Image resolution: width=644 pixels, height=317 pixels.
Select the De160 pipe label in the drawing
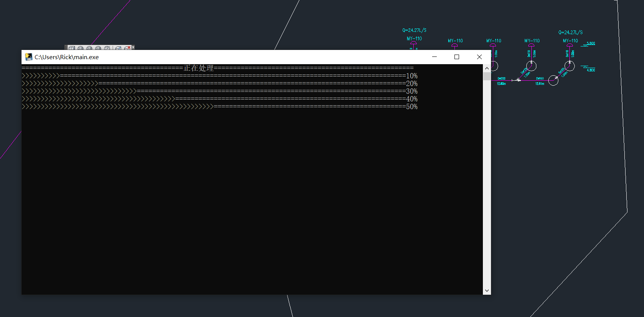[540, 78]
